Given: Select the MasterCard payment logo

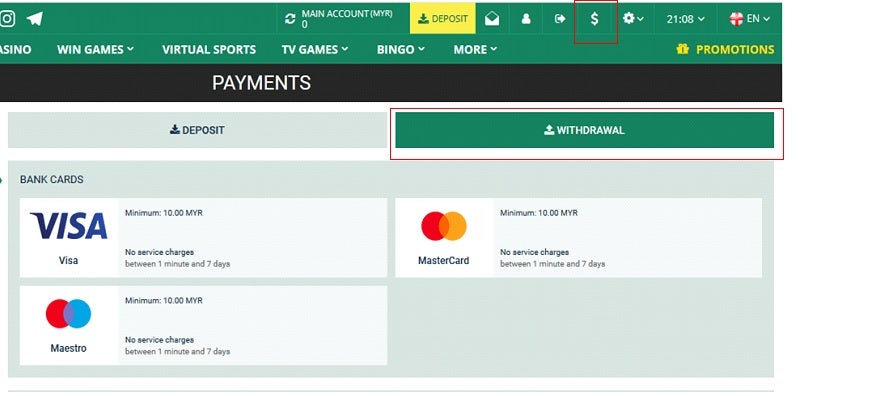Looking at the screenshot, I should [444, 226].
